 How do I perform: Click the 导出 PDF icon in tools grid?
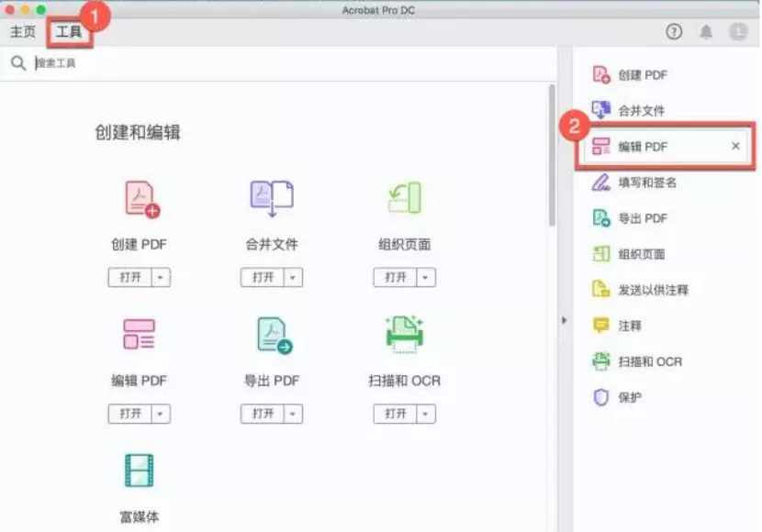pos(275,335)
